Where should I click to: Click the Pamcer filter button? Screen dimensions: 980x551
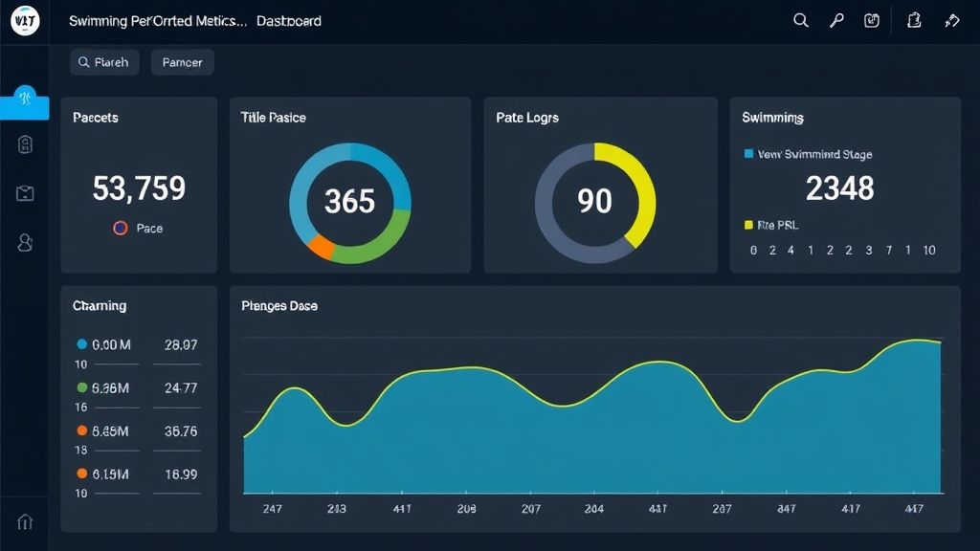182,62
